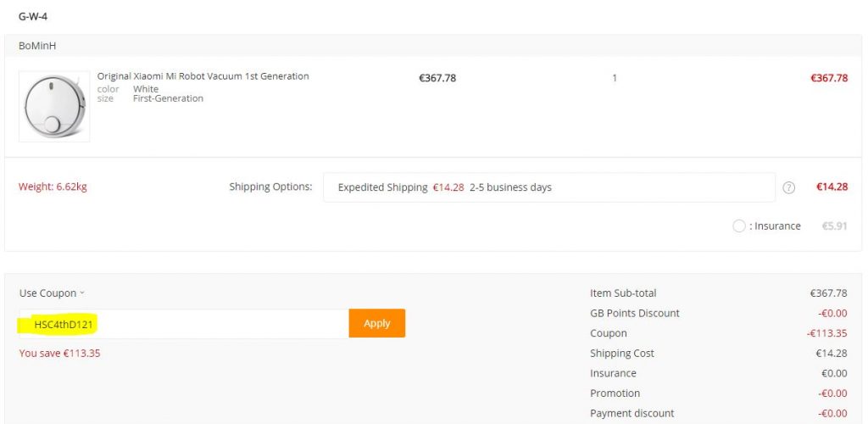Click the unit price €367.78
This screenshot has height=424, width=868.
[437, 78]
